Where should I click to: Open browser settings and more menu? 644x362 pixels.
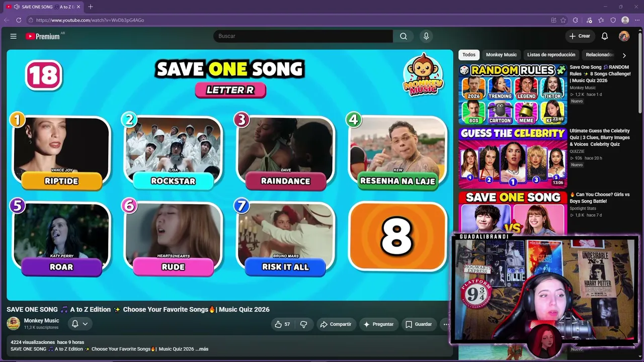(637, 20)
